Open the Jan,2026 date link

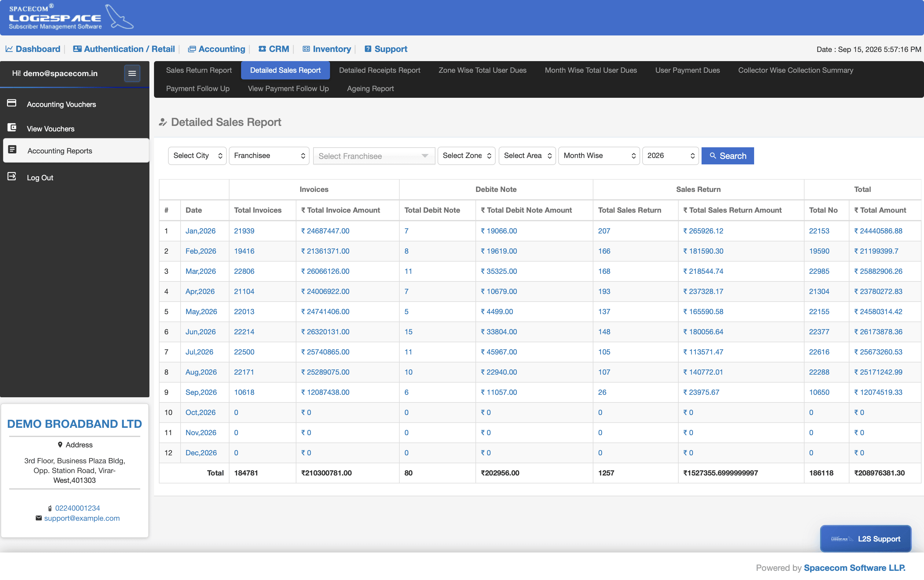200,231
